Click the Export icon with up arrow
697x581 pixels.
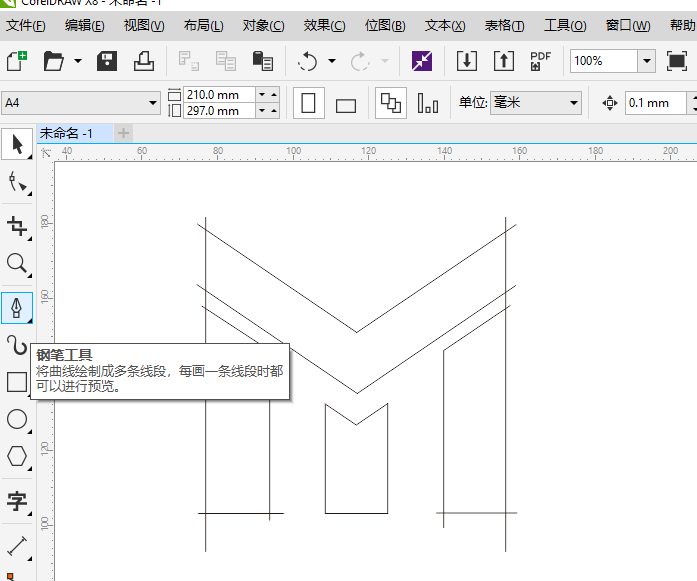click(505, 62)
